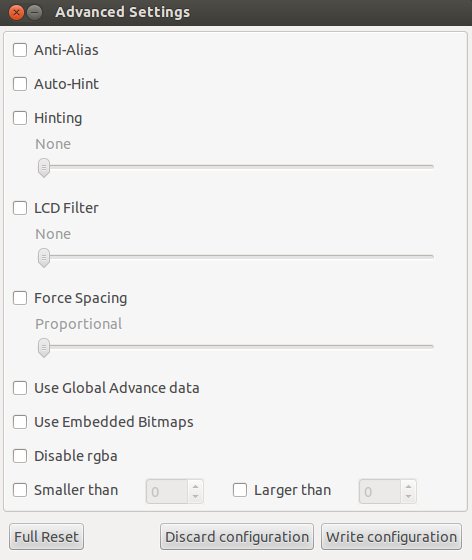Click the Hinting level slider handle

coord(44,168)
